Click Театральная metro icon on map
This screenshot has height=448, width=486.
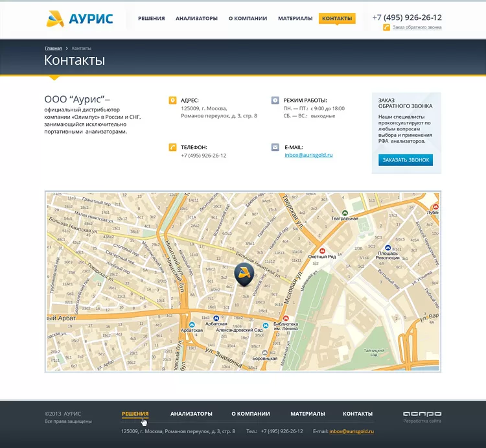345,213
